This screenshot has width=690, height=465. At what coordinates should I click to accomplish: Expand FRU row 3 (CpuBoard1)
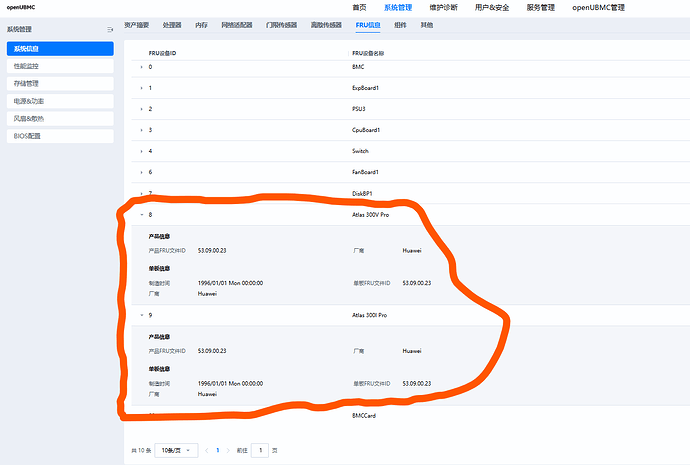141,130
